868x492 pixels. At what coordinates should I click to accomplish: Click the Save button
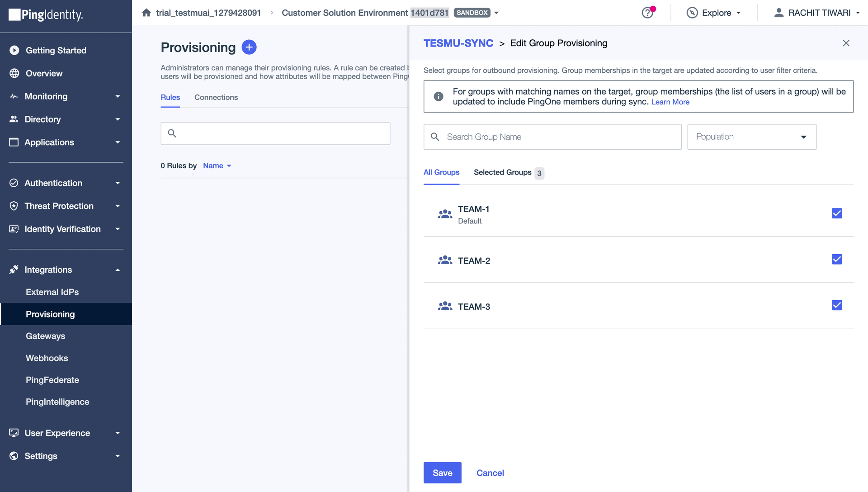tap(442, 473)
